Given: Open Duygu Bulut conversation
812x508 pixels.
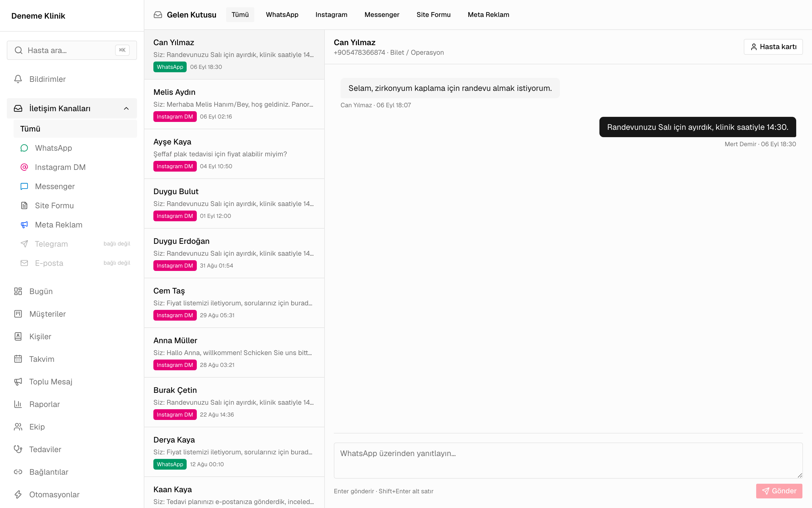Looking at the screenshot, I should pyautogui.click(x=234, y=203).
